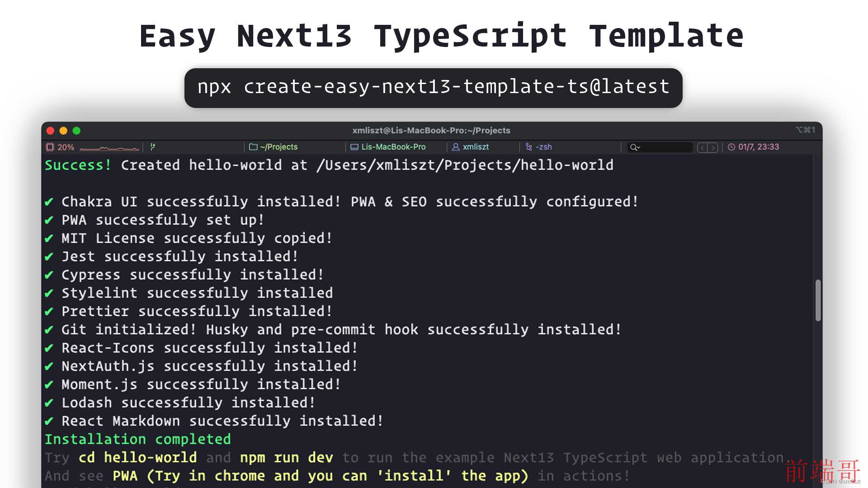Click the green checkmark beside Prettier line
868x488 pixels.
tap(49, 311)
